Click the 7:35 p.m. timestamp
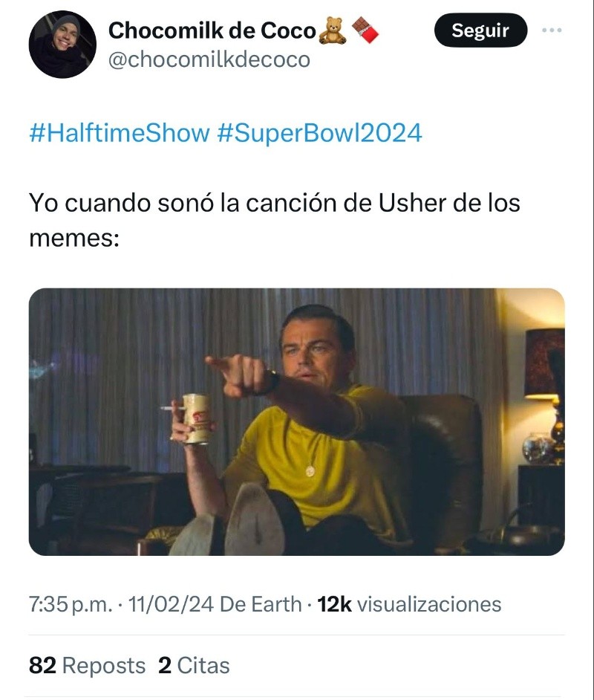The width and height of the screenshot is (594, 700). (71, 604)
